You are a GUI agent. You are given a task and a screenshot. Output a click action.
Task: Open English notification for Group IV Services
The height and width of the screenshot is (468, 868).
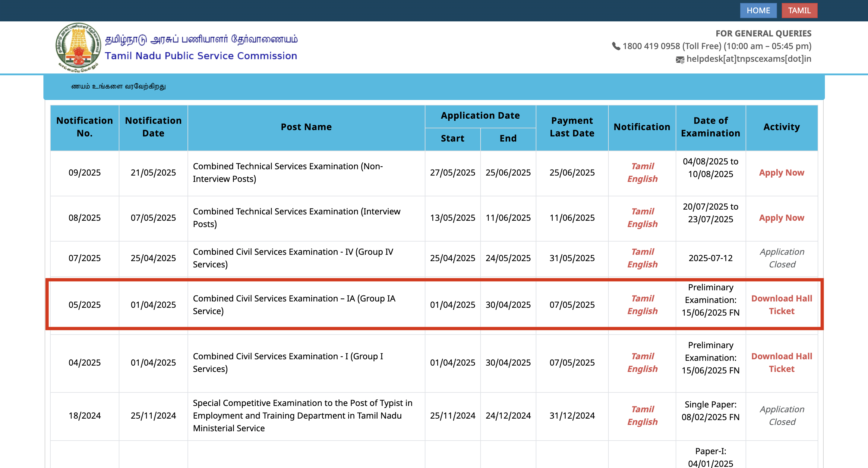[642, 264]
